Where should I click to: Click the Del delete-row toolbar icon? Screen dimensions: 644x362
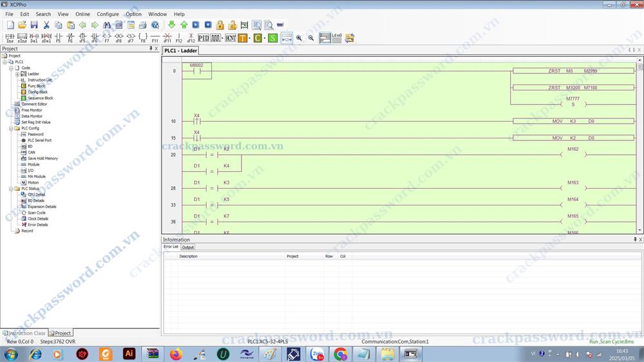coord(34,38)
